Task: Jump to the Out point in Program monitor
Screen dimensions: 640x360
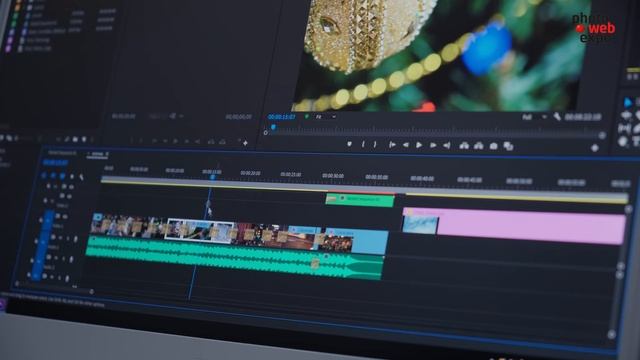Action: coord(447,145)
